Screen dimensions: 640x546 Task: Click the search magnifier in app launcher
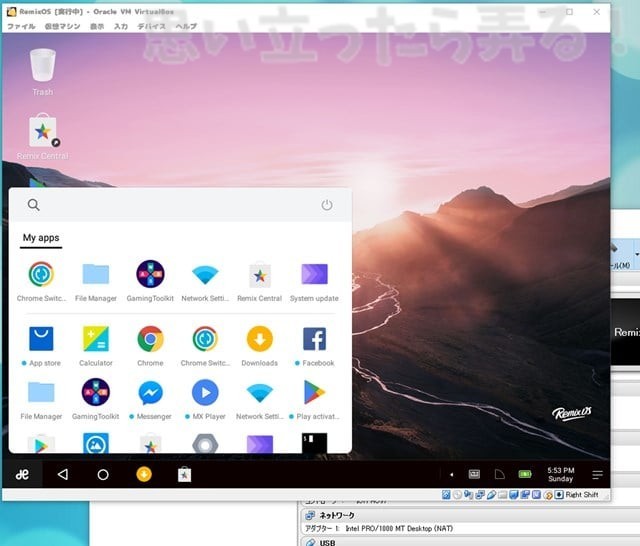click(x=33, y=205)
